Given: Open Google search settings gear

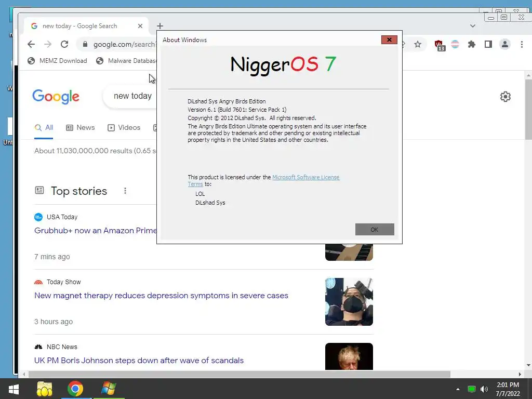Looking at the screenshot, I should [505, 97].
